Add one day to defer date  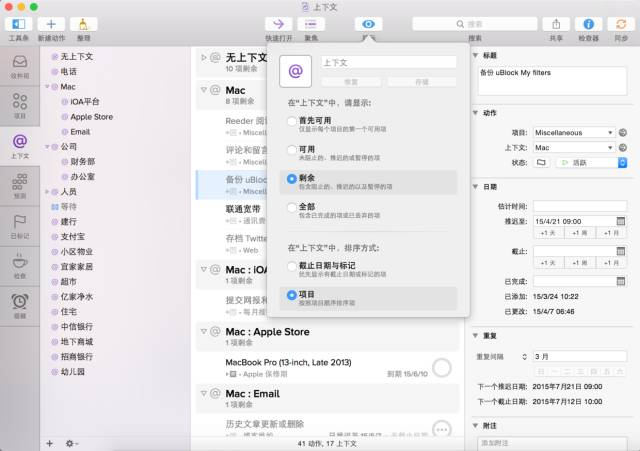click(x=548, y=233)
